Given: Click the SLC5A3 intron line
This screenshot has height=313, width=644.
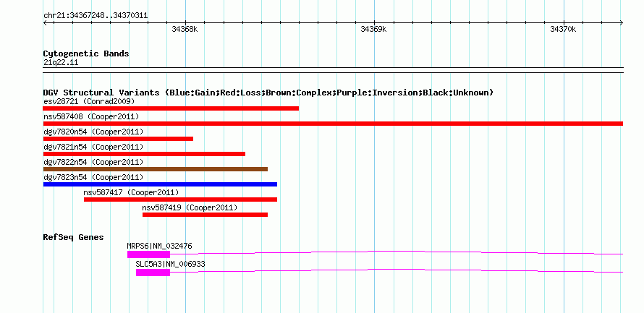Looking at the screenshot, I should 397,270.
